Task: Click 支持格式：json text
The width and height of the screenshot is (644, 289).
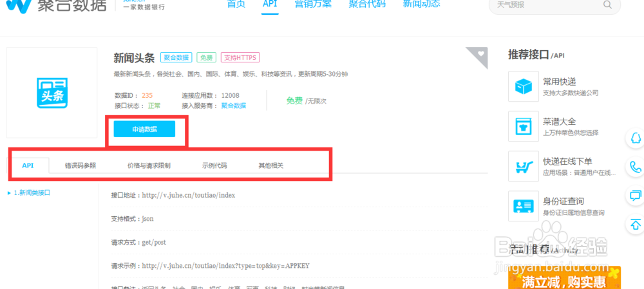Action: point(132,219)
